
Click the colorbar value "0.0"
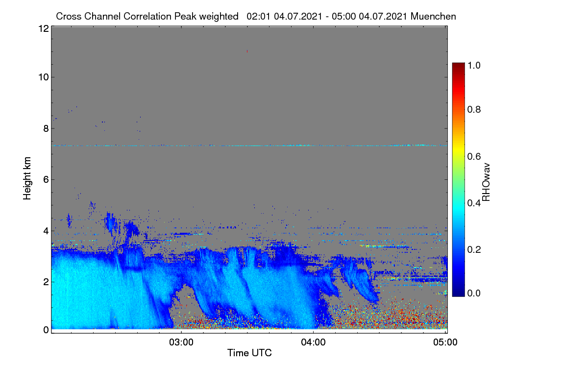[473, 293]
